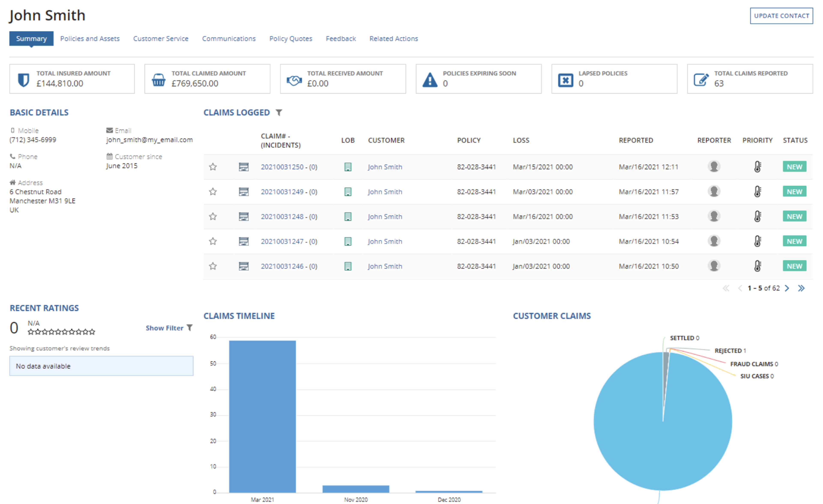The width and height of the screenshot is (823, 504).
Task: Click the REJECTED 1 pie chart label
Action: point(730,350)
